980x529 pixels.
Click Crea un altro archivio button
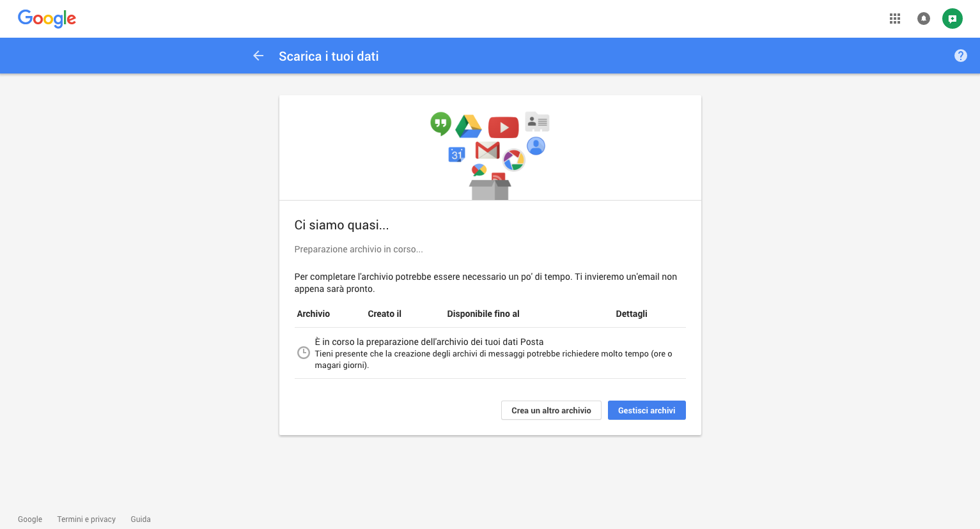click(x=551, y=410)
